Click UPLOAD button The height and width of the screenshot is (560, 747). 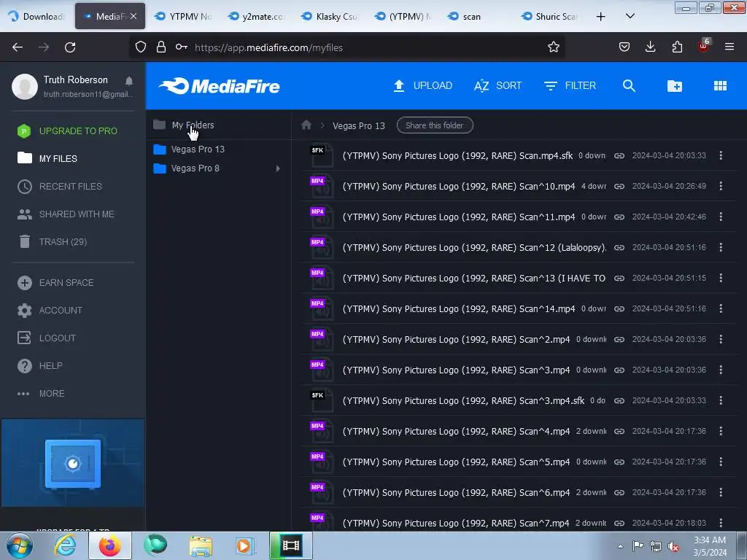(422, 86)
